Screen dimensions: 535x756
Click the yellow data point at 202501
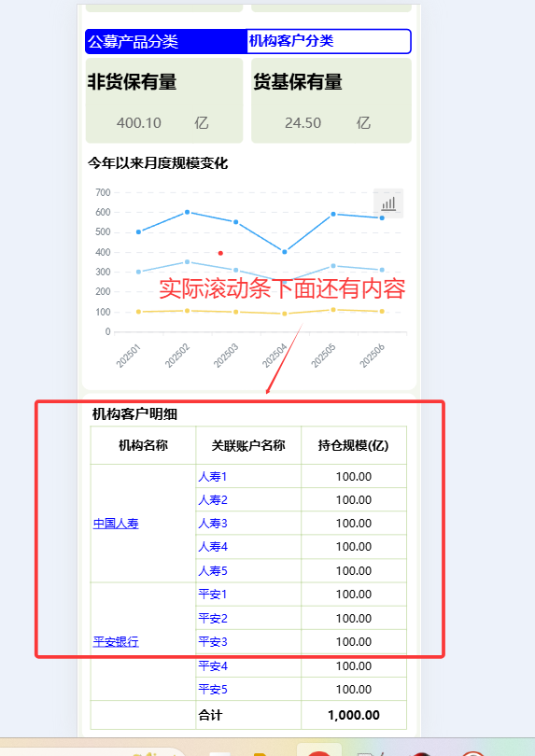(138, 312)
